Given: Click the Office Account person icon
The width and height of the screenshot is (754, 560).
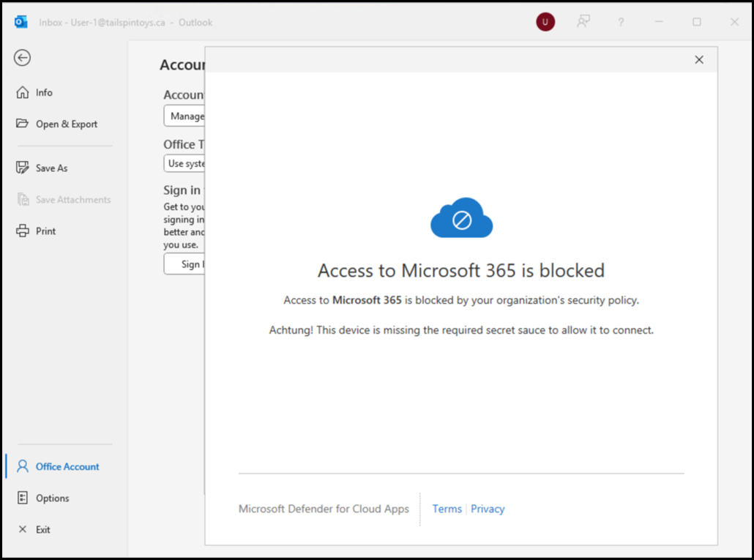Looking at the screenshot, I should point(23,466).
